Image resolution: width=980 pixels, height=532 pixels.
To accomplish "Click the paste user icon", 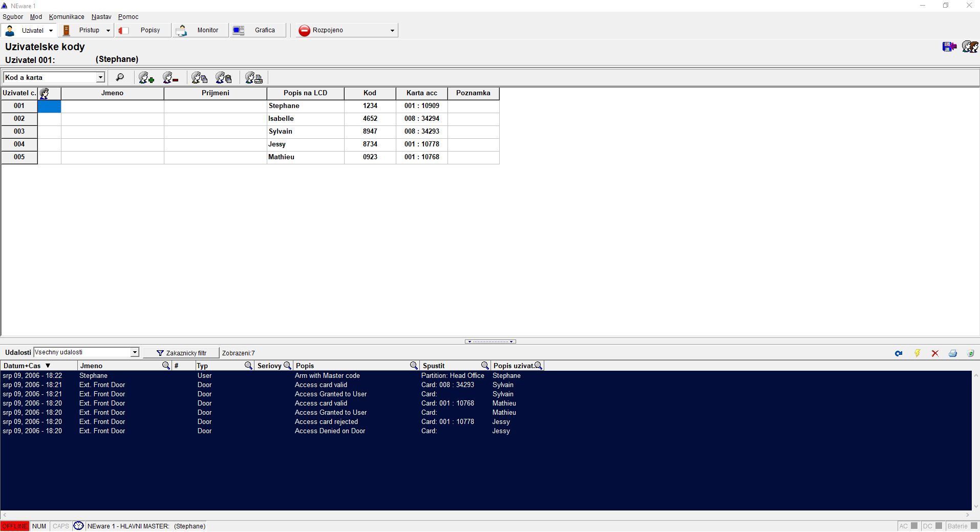I will [x=224, y=78].
